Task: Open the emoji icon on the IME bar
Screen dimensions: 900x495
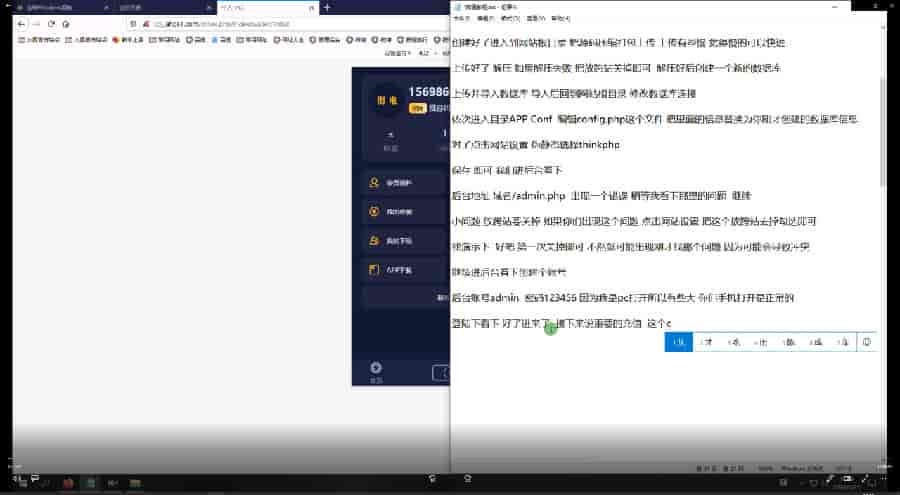Action: click(x=867, y=342)
